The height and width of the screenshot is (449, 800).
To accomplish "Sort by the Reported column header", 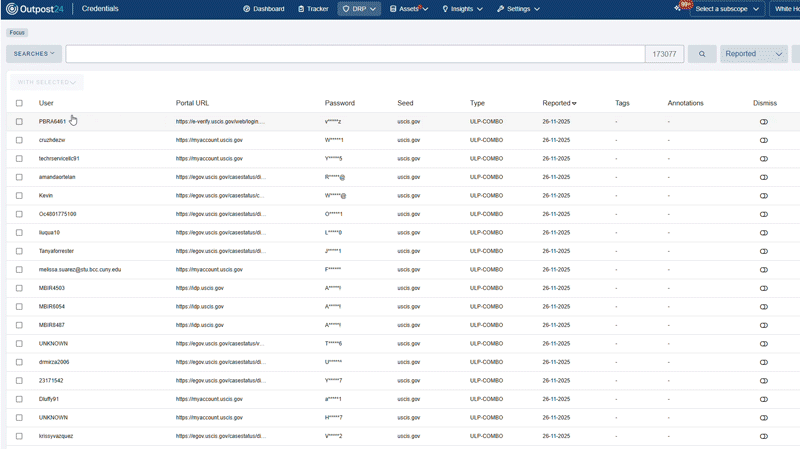I will point(559,103).
